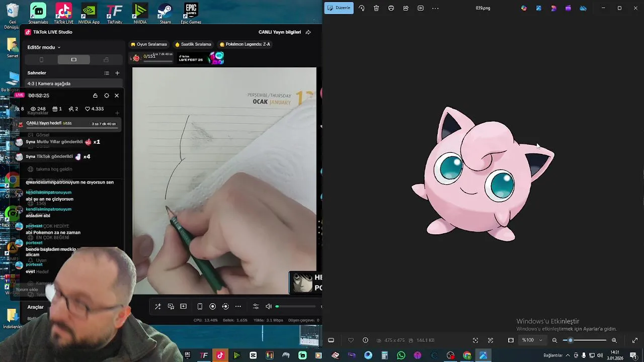Viewport: 644px width, 362px height.
Task: Mute the TikTok LIVE Studio speaker
Action: [269, 306]
